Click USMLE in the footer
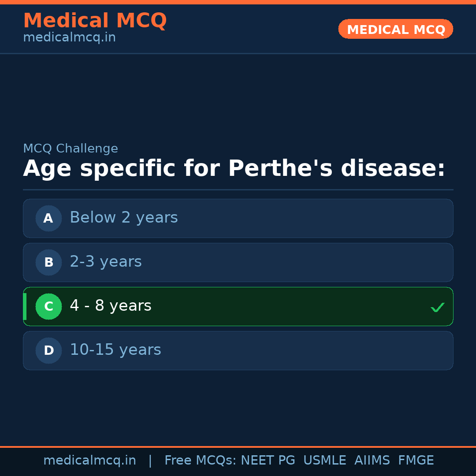Screen dimensions: 476x476 point(324,461)
